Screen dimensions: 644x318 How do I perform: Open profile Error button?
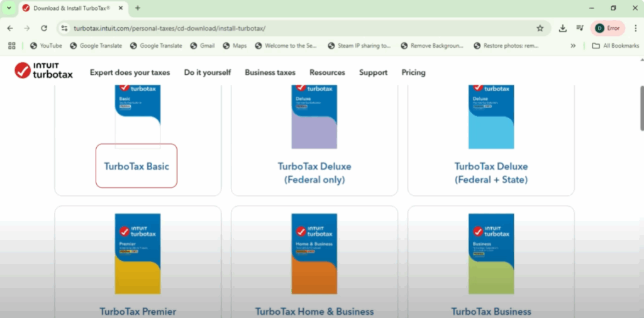coord(608,28)
